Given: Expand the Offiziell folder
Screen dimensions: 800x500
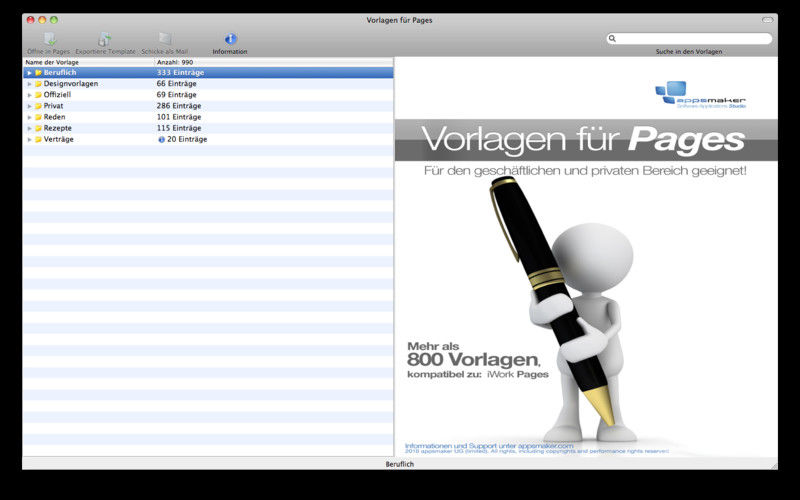Looking at the screenshot, I should click(x=29, y=95).
